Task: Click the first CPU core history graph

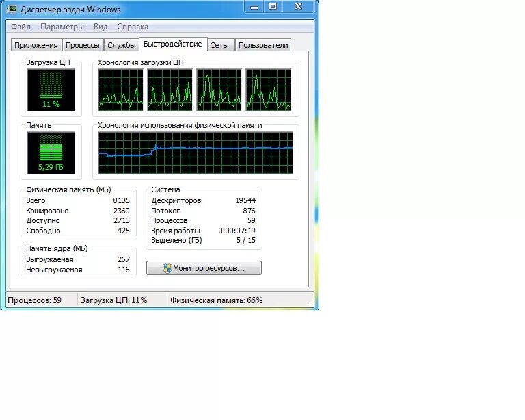Action: (x=120, y=90)
